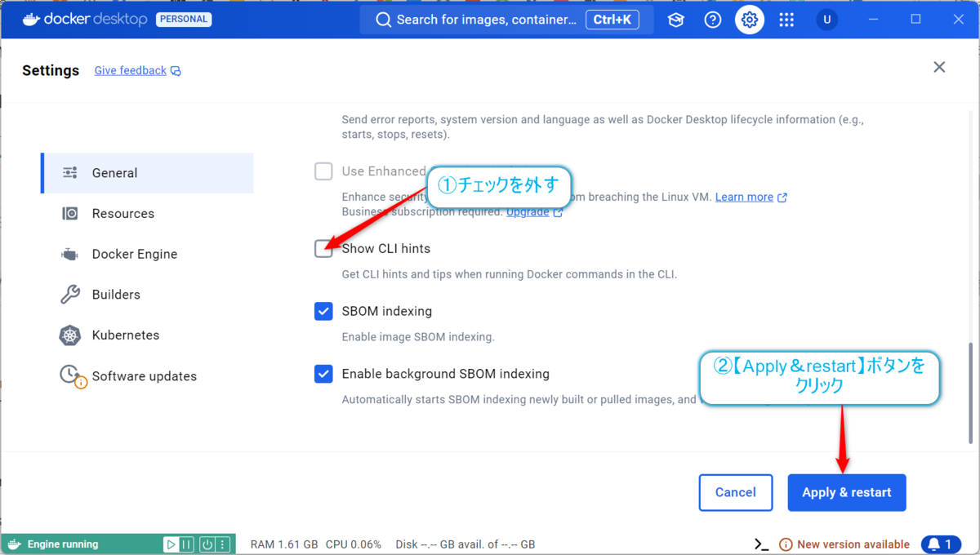Select the Resources section in settings sidebar
The image size is (980, 555).
pyautogui.click(x=122, y=213)
